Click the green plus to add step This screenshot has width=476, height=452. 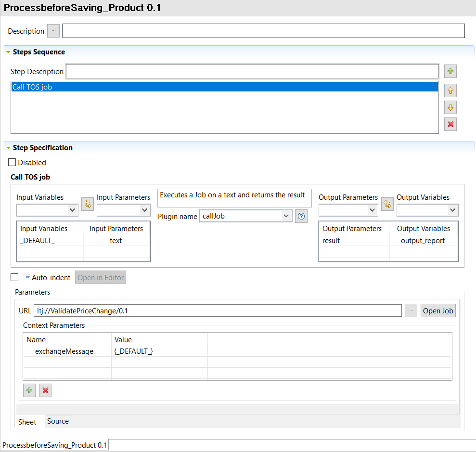(450, 72)
